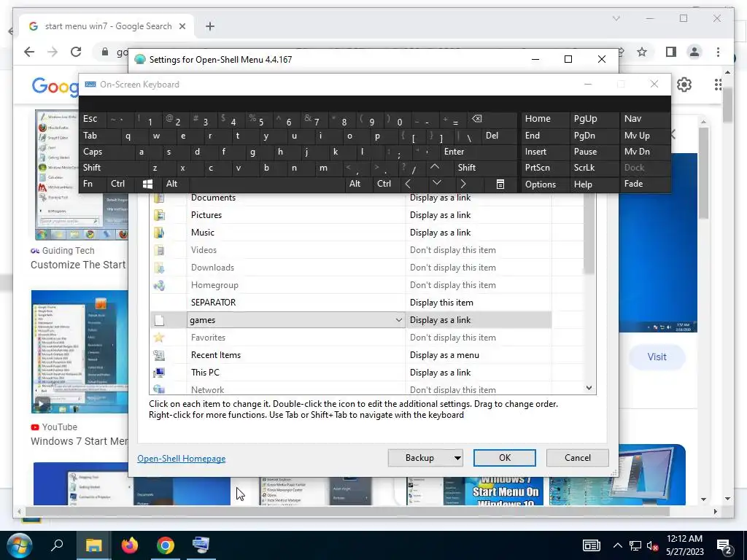This screenshot has height=560, width=747.
Task: Click the taskbar clock showing 12:12 AM
Action: (684, 545)
